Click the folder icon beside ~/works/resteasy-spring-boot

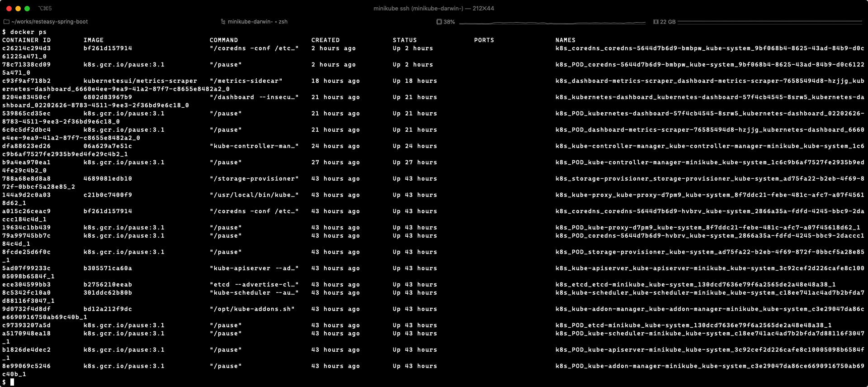[x=6, y=22]
